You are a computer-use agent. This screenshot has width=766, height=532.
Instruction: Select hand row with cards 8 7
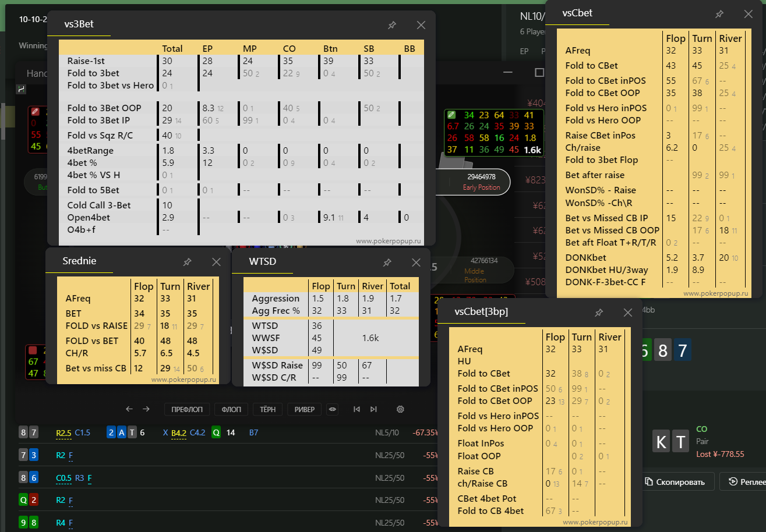click(227, 432)
